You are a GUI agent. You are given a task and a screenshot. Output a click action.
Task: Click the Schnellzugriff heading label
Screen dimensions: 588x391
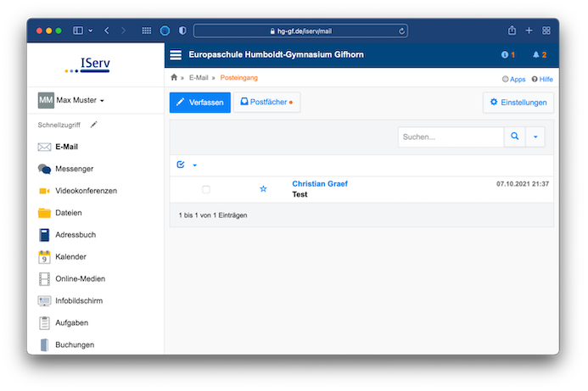coord(59,125)
